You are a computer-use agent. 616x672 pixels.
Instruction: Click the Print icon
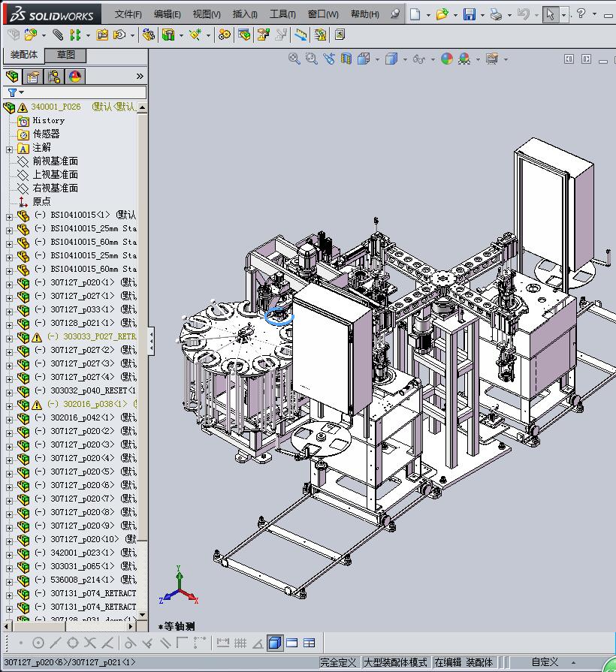pyautogui.click(x=496, y=14)
